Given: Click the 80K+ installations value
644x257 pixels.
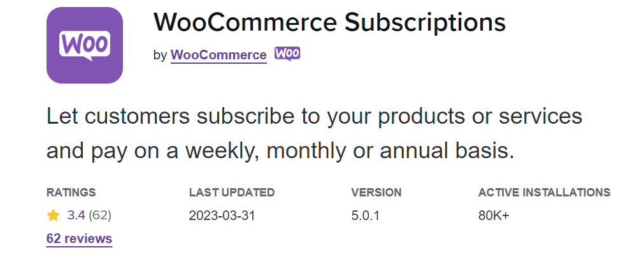Looking at the screenshot, I should [x=494, y=216].
